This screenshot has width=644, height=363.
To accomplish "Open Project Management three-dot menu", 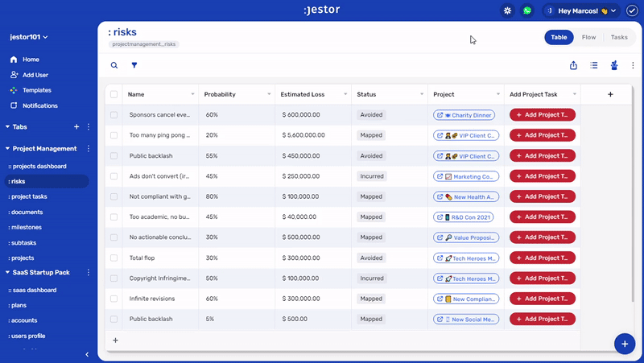I will click(89, 149).
